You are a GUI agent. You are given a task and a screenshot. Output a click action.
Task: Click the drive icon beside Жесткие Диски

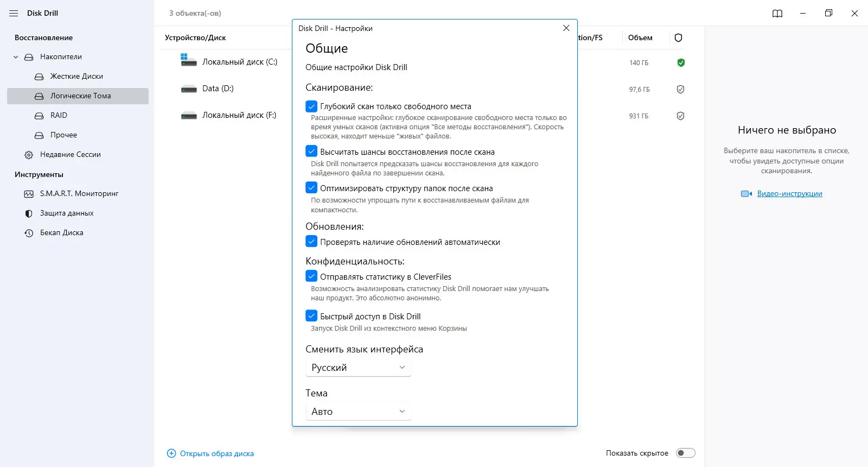(x=39, y=77)
